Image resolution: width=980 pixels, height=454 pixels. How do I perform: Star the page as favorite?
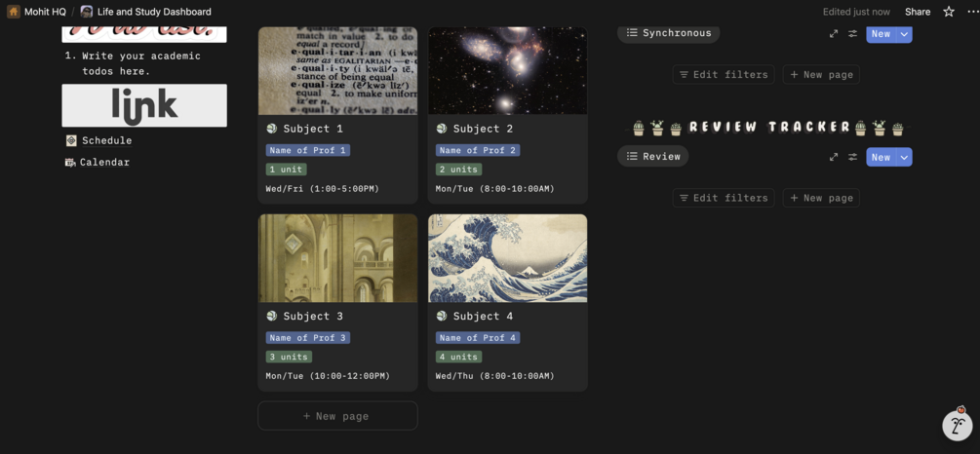949,12
